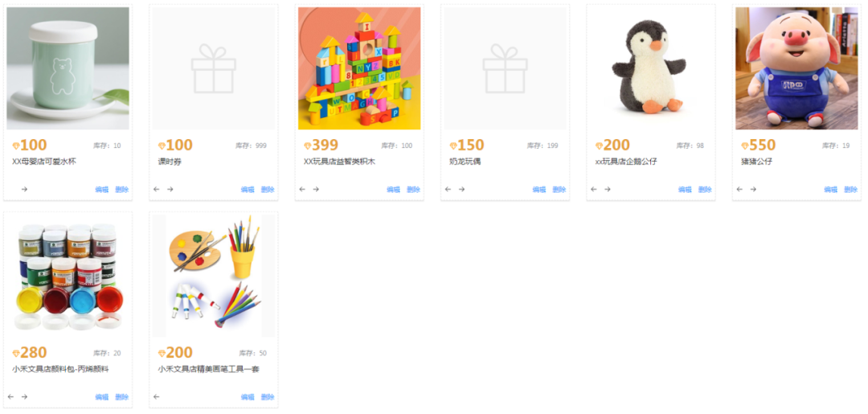
Task: Edit the XX母婴店可爱水杯 item
Action: point(102,189)
